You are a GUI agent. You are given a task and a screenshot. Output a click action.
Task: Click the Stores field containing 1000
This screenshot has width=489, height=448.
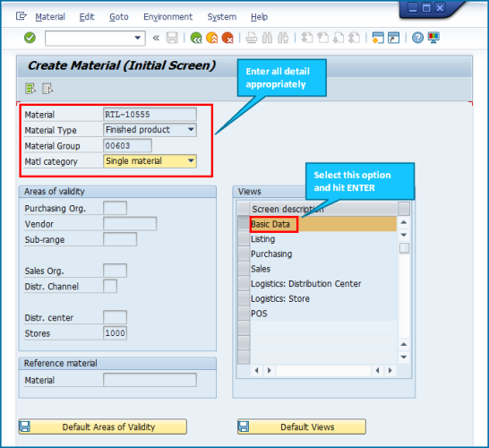pos(115,333)
